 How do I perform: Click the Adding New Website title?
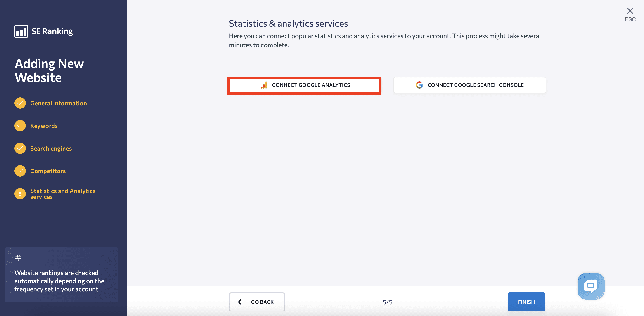point(49,71)
